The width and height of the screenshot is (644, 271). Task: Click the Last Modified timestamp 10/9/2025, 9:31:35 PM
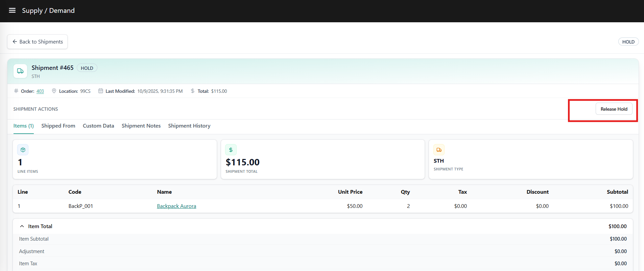click(160, 91)
